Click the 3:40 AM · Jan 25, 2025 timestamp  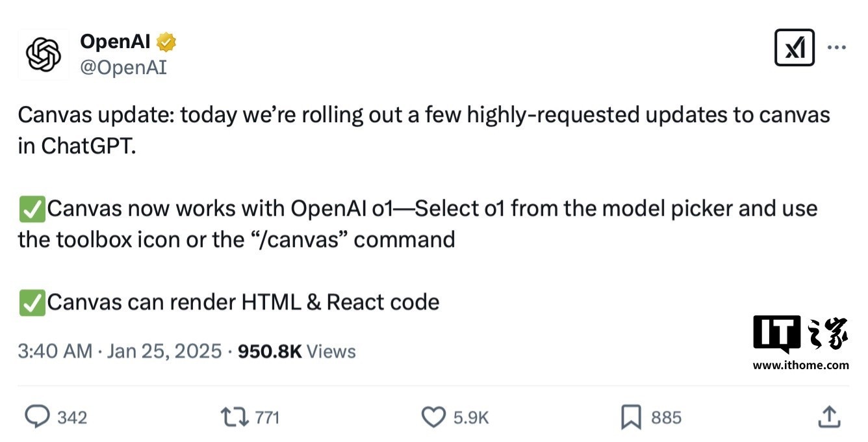coord(120,352)
